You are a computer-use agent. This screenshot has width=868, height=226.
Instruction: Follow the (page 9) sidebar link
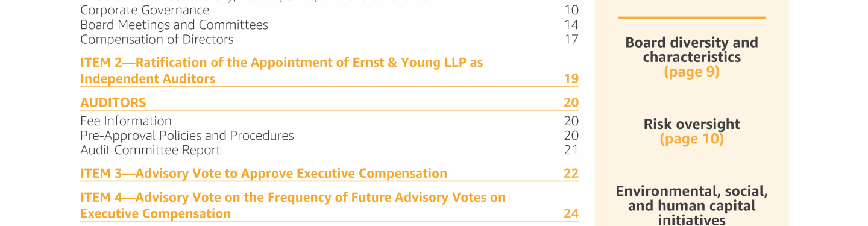691,72
